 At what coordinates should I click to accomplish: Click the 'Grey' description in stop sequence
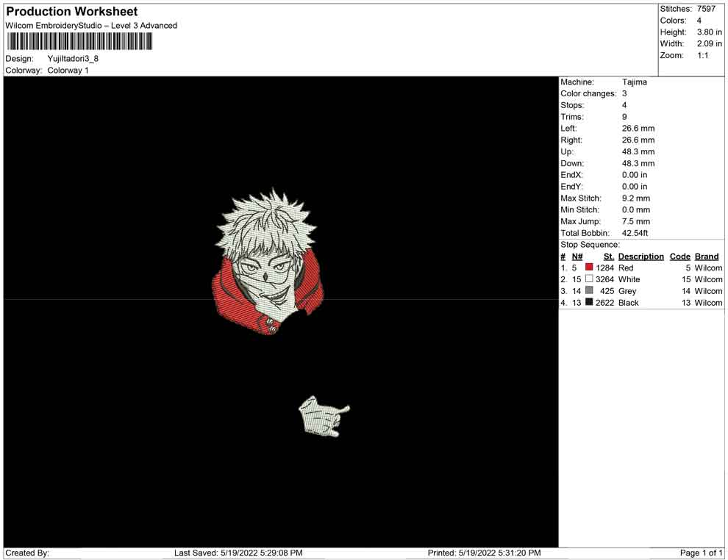(x=627, y=291)
